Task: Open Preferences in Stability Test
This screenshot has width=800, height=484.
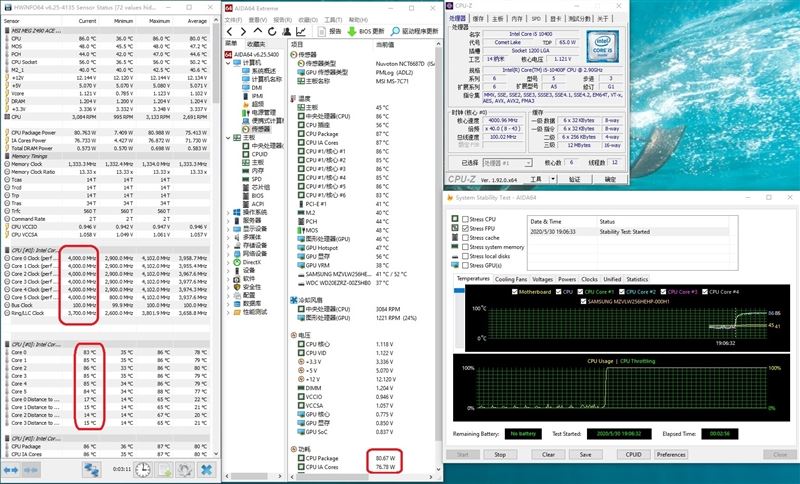Action: (x=671, y=454)
